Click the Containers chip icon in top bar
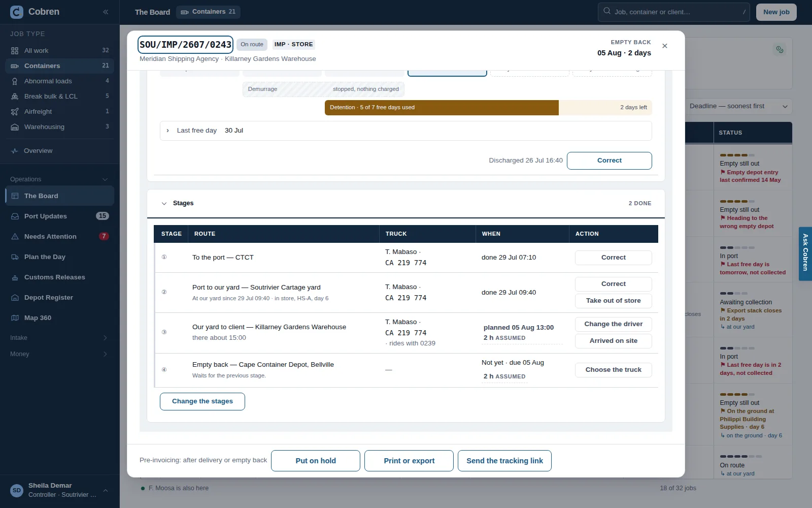This screenshot has height=508, width=812. (x=185, y=12)
